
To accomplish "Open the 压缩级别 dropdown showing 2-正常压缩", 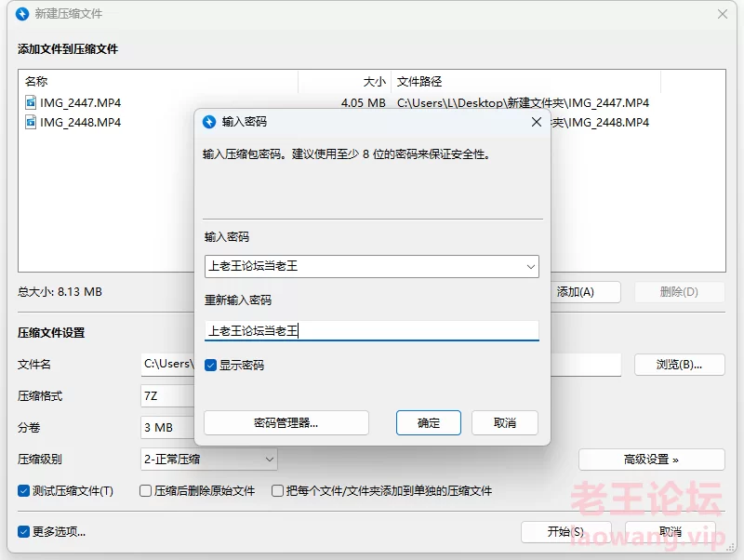I will (209, 460).
